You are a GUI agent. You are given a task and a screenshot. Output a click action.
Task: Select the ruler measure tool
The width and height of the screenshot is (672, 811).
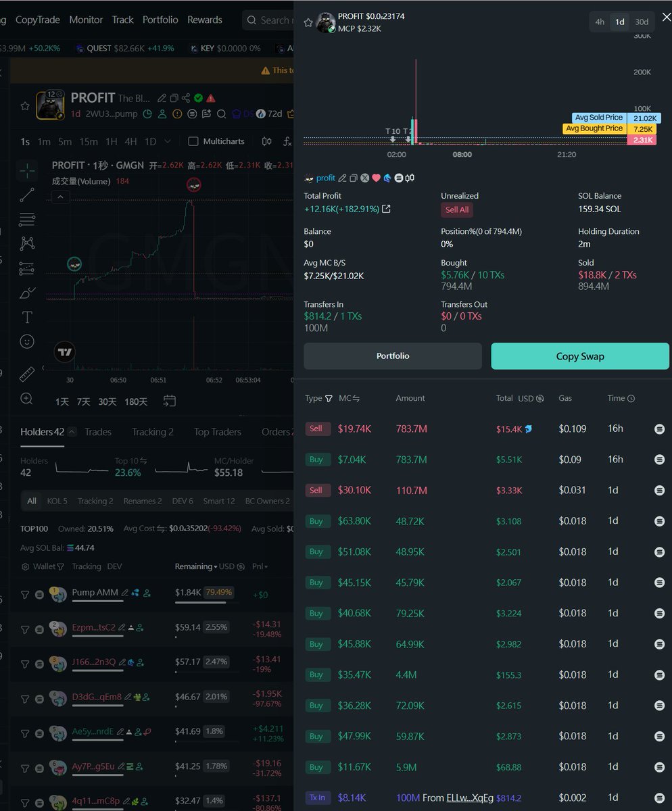coord(27,374)
